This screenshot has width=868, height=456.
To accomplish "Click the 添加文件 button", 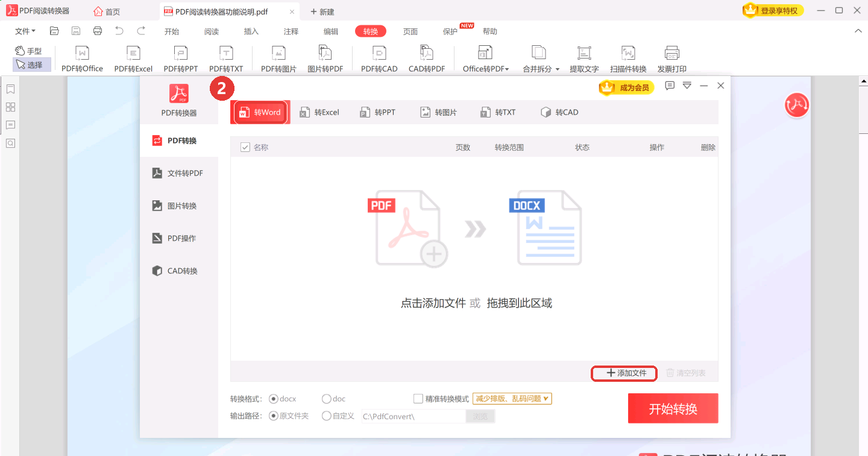I will point(624,373).
